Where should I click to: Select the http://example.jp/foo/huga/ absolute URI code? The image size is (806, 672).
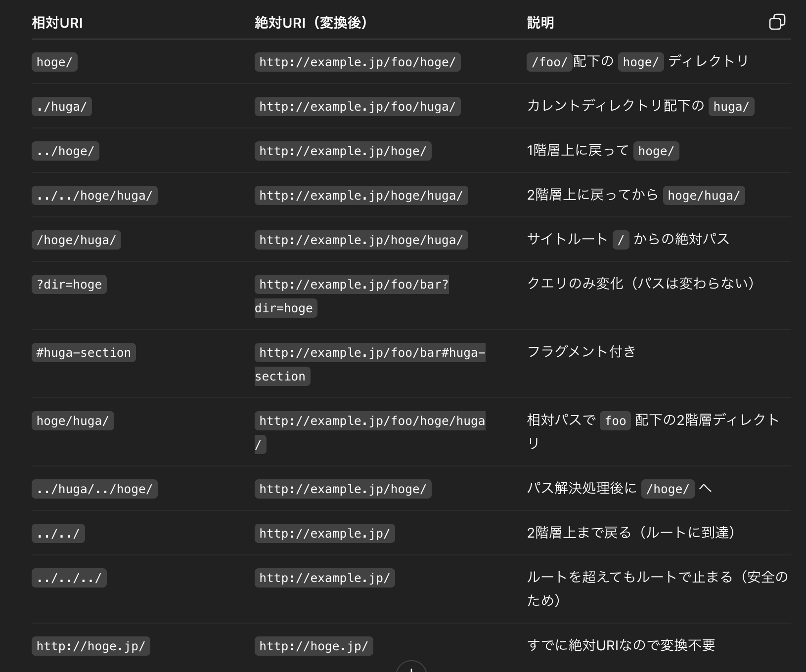coord(358,107)
